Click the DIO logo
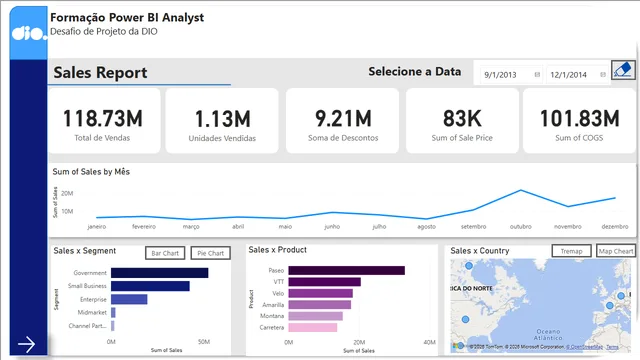The width and height of the screenshot is (640, 360). (x=29, y=33)
